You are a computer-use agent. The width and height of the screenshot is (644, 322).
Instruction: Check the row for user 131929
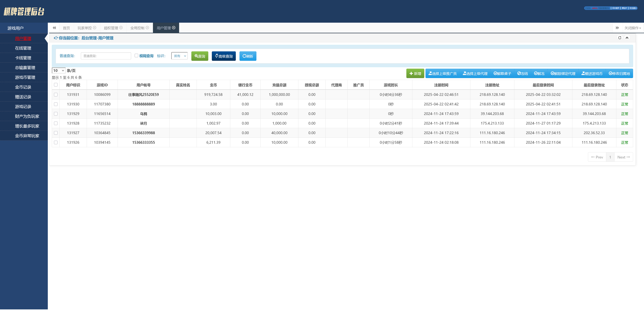(56, 114)
